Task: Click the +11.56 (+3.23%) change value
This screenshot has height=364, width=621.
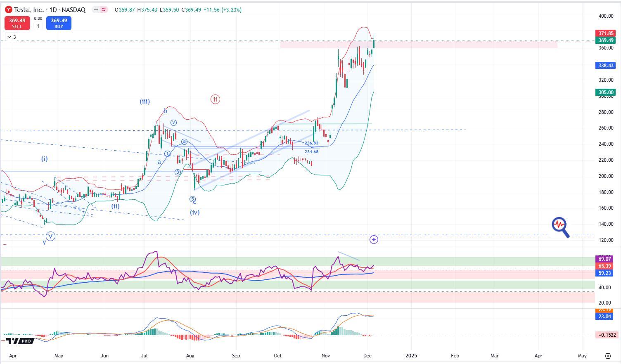Action: (223, 9)
